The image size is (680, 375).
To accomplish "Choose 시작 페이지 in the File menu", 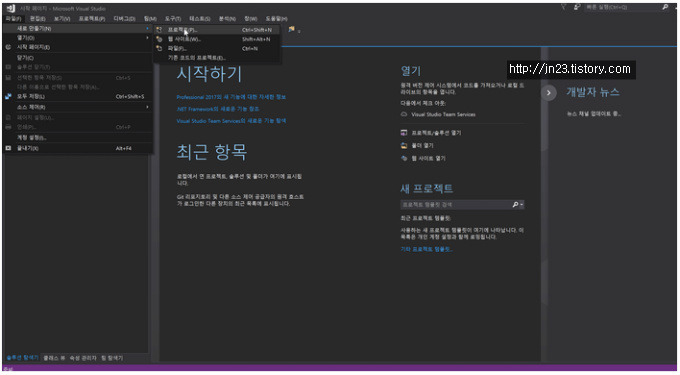I will (78, 47).
